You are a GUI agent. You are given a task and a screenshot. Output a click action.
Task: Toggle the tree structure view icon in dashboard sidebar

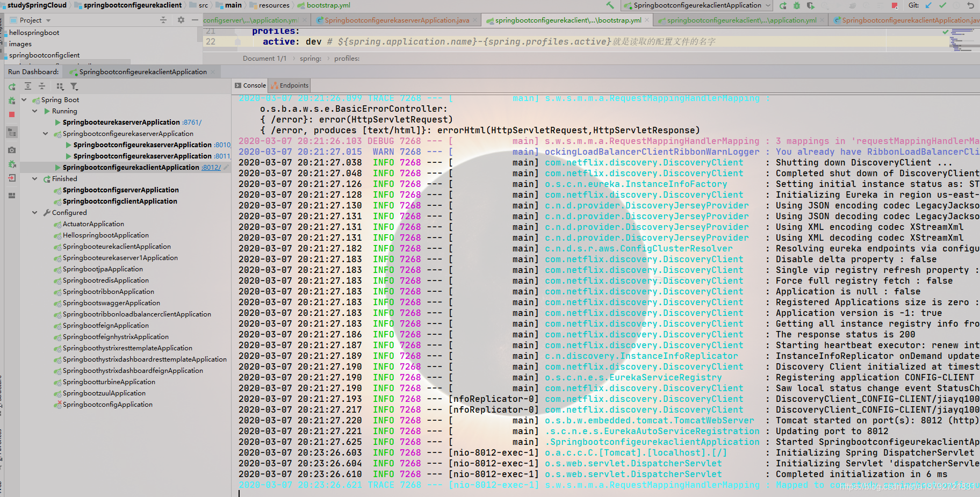click(12, 132)
